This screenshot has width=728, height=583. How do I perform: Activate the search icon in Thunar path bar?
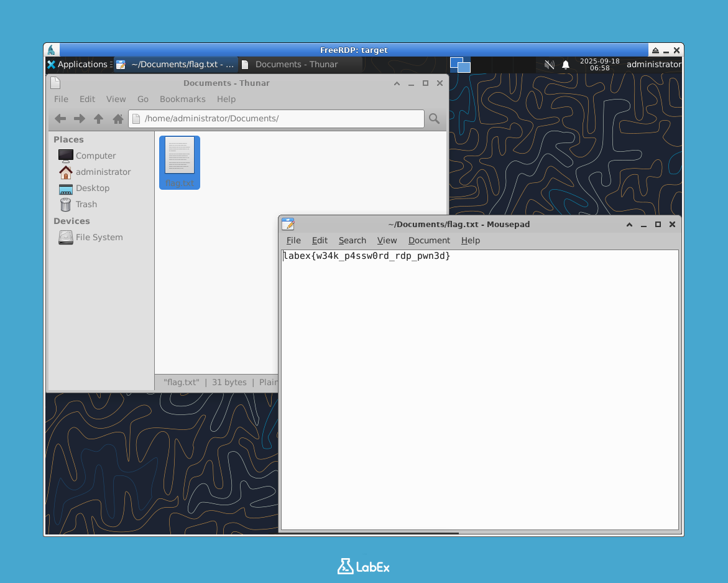(434, 118)
